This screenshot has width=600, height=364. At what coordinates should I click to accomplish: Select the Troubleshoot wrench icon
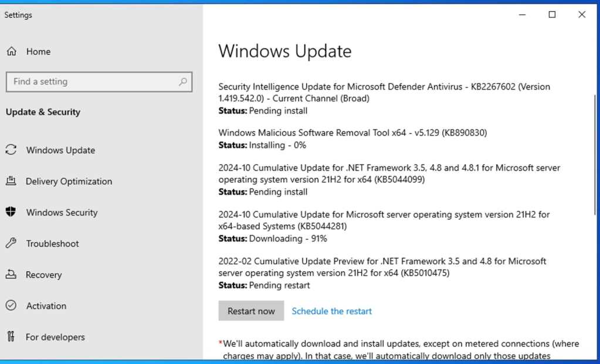point(11,243)
